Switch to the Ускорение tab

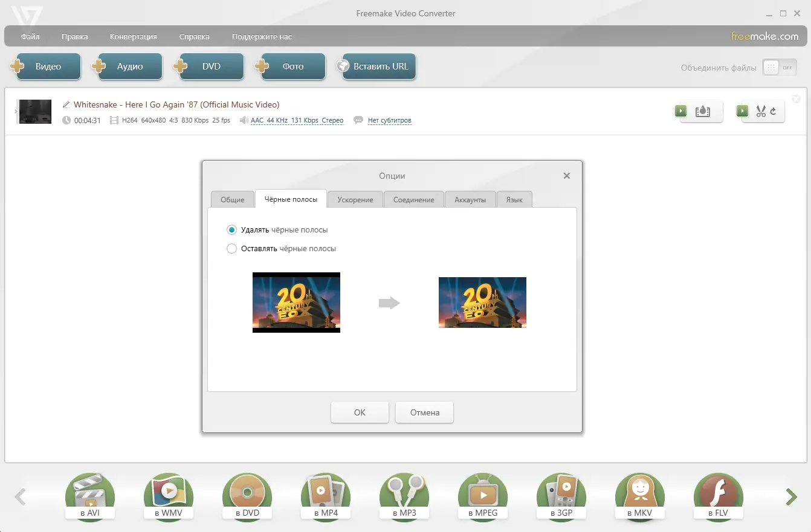click(x=355, y=199)
